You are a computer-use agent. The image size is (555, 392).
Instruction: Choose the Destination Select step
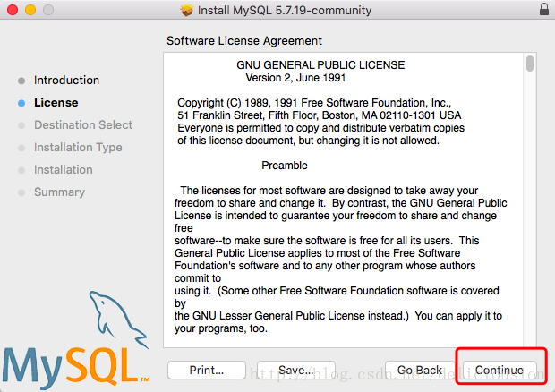pos(82,125)
